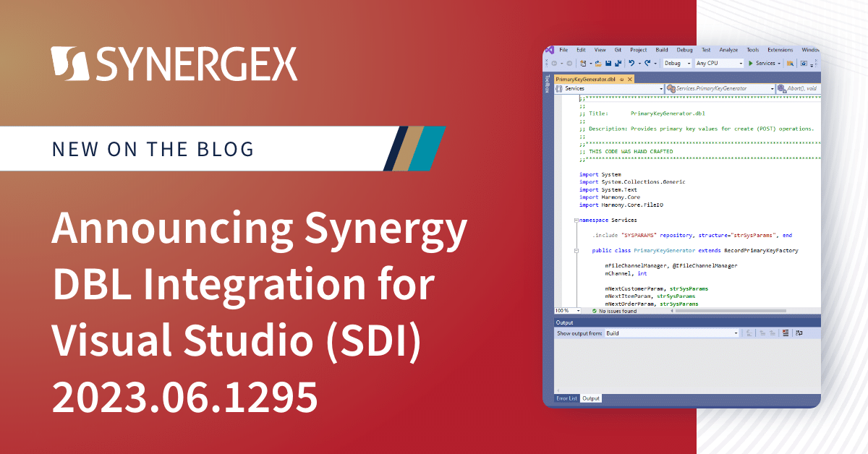Click the Find in Files toolbar icon

tap(791, 64)
